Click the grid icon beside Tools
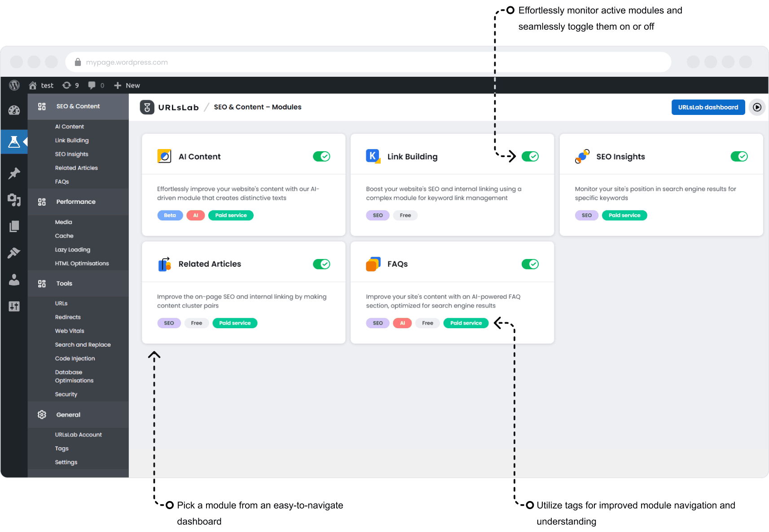The image size is (769, 532). pyautogui.click(x=42, y=284)
